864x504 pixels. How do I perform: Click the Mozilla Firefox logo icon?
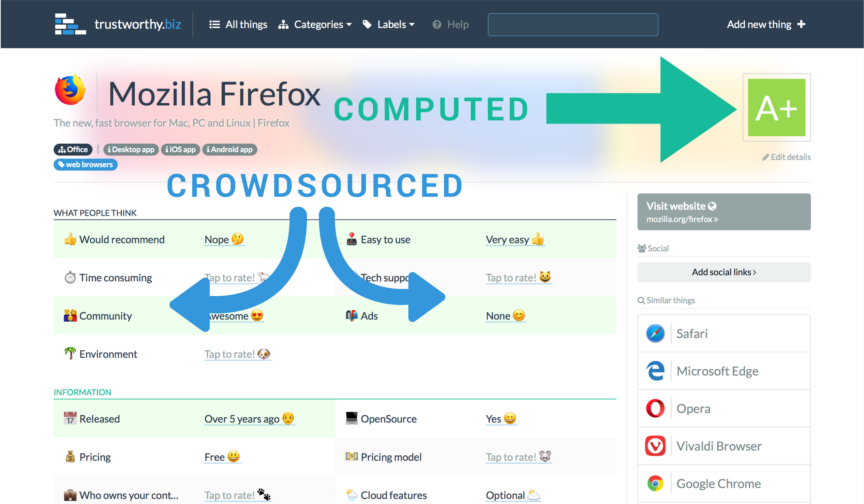[x=70, y=90]
